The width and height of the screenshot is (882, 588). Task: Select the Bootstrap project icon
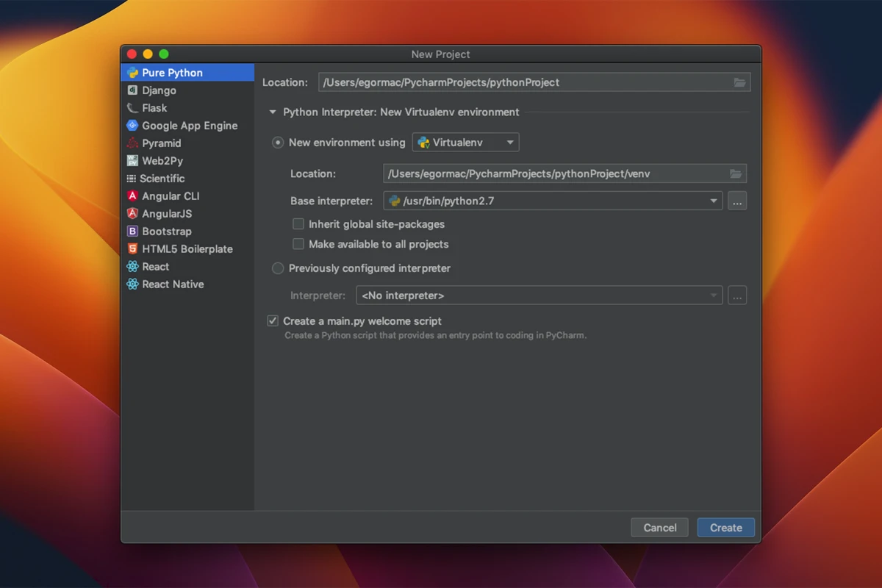(132, 231)
